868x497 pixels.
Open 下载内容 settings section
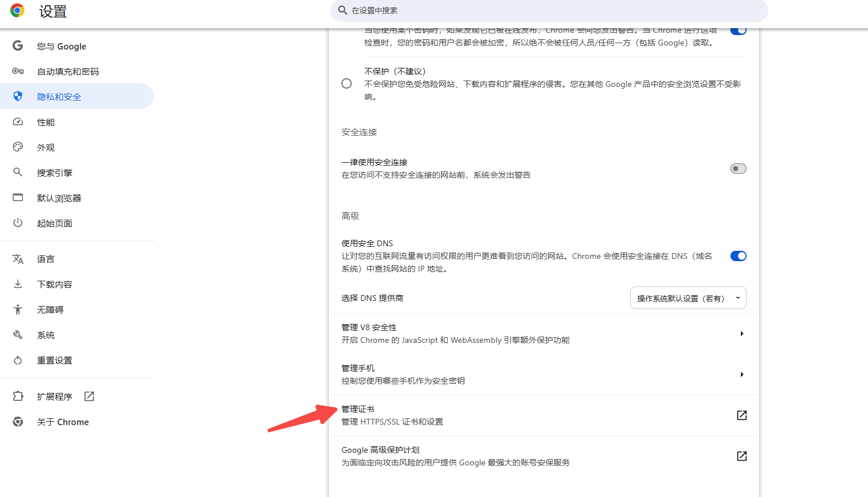(x=77, y=284)
